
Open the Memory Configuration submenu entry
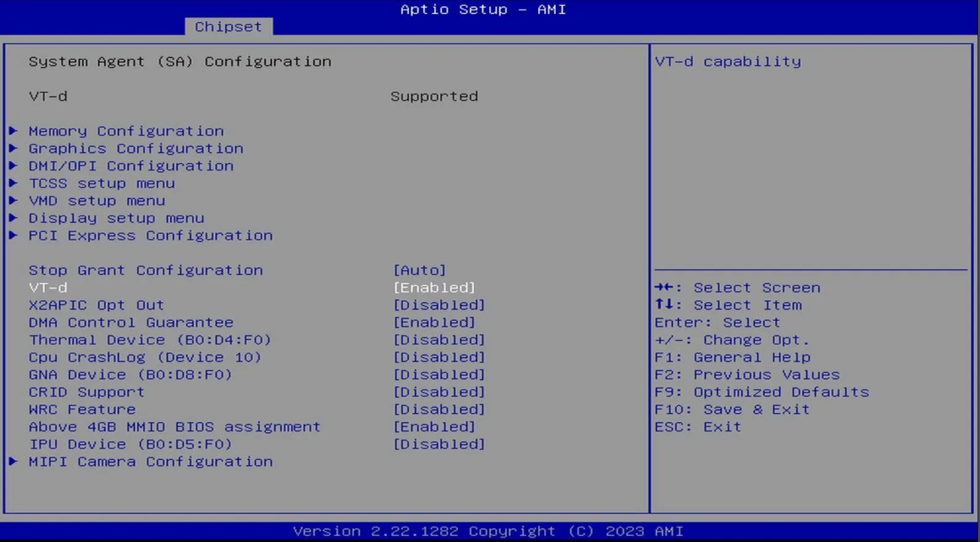pos(126,131)
